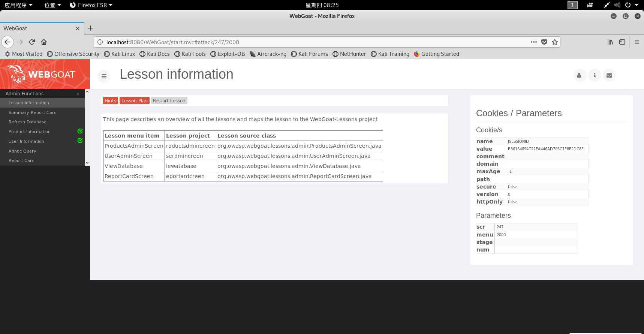Open the Firefox library icon
644x334 pixels.
(610, 42)
